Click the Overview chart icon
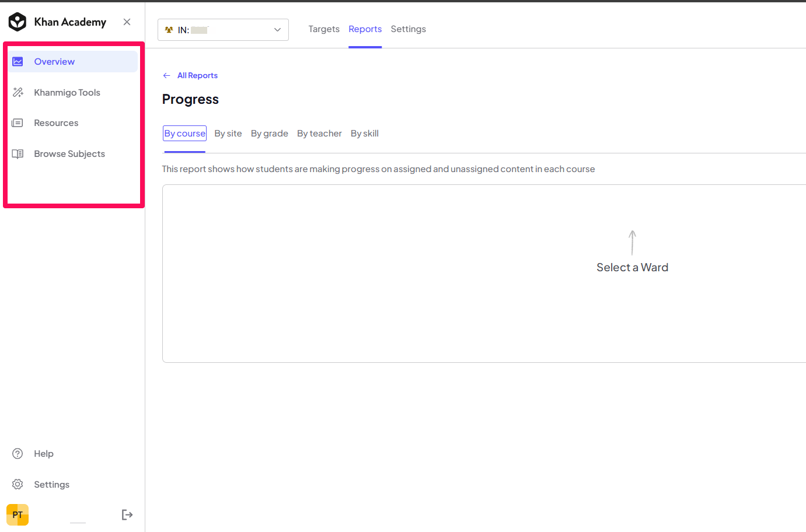Image resolution: width=806 pixels, height=532 pixels. coord(18,61)
